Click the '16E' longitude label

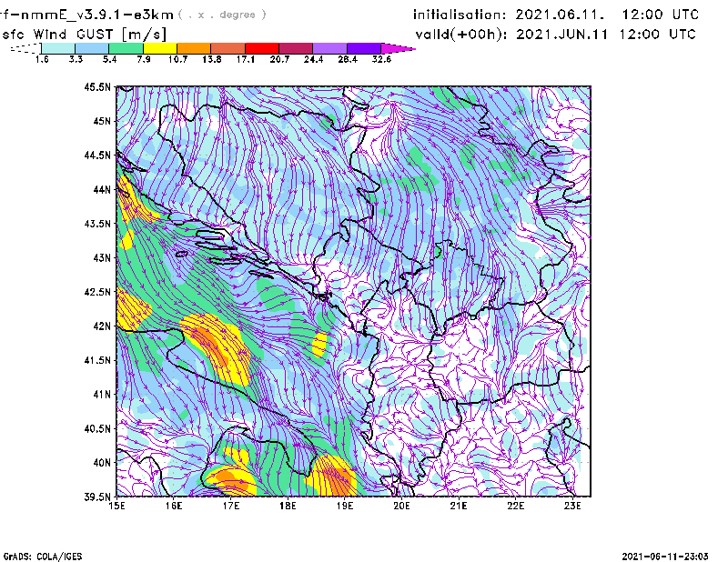tap(174, 506)
